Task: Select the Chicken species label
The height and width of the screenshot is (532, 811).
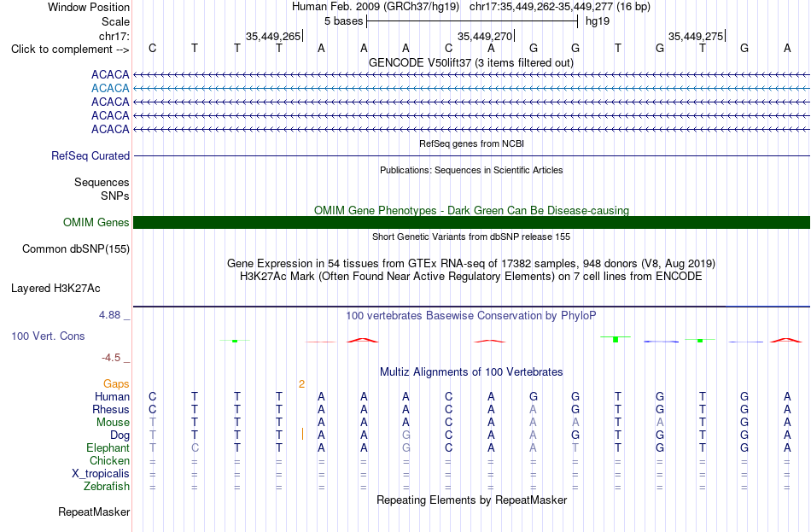Action: (109, 460)
